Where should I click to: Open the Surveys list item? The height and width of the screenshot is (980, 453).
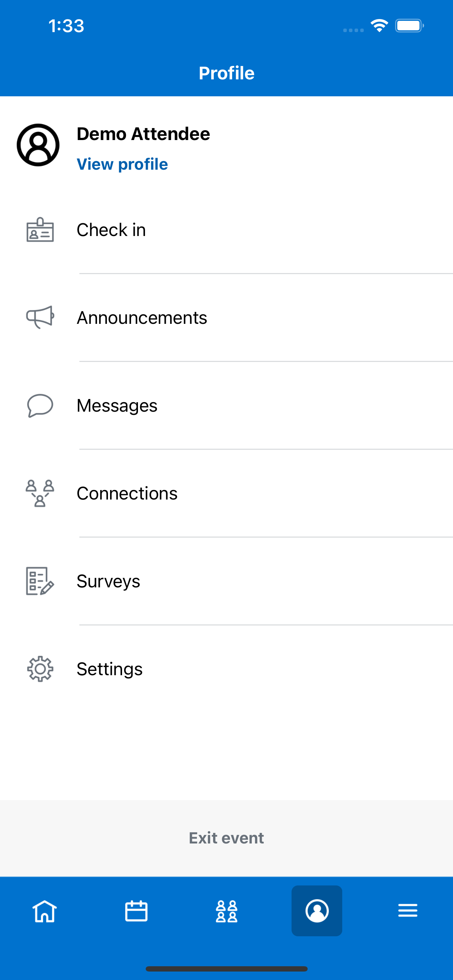coord(227,581)
